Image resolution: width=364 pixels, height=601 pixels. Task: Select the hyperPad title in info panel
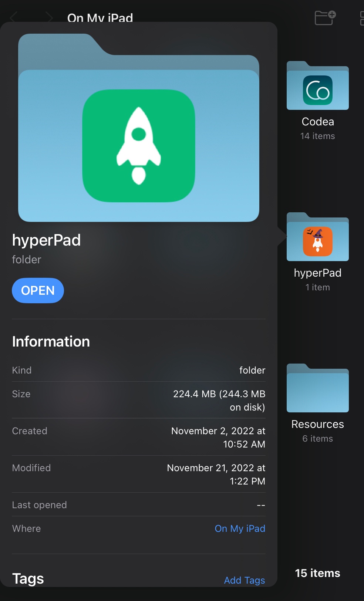(x=46, y=240)
